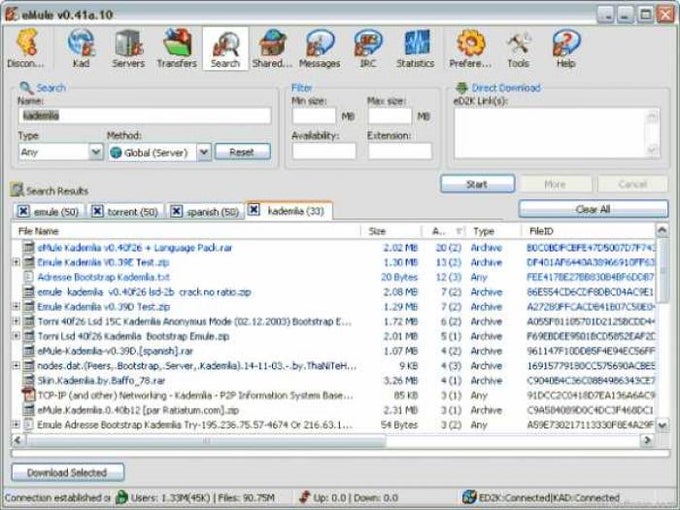Image resolution: width=680 pixels, height=510 pixels.
Task: Open the Preferences dialog
Action: (x=471, y=48)
